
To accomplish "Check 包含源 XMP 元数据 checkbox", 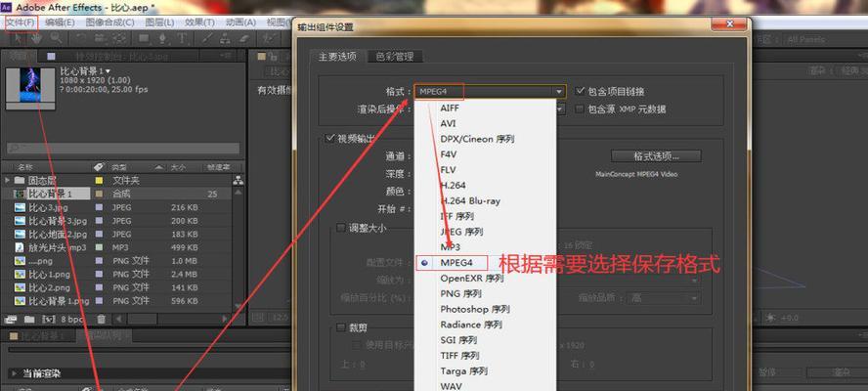I will click(580, 109).
